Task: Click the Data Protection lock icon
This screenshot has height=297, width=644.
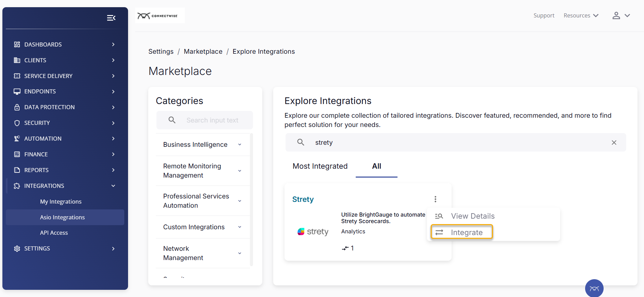Action: point(17,107)
